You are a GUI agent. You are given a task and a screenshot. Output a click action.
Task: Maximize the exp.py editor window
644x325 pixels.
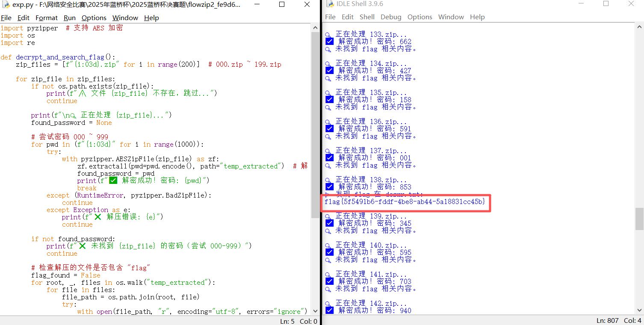click(282, 4)
